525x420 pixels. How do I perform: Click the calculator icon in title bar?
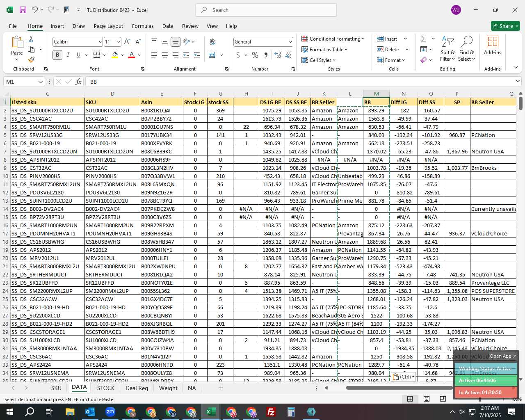point(67,10)
